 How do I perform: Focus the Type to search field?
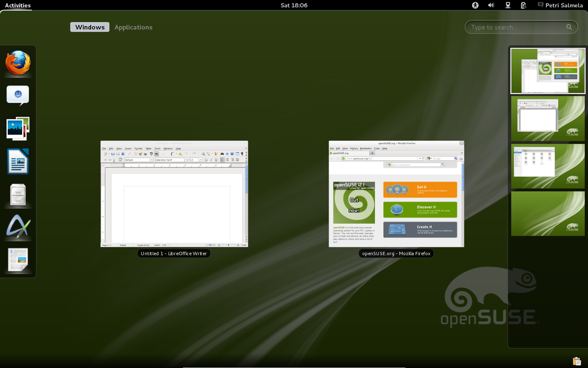point(521,27)
